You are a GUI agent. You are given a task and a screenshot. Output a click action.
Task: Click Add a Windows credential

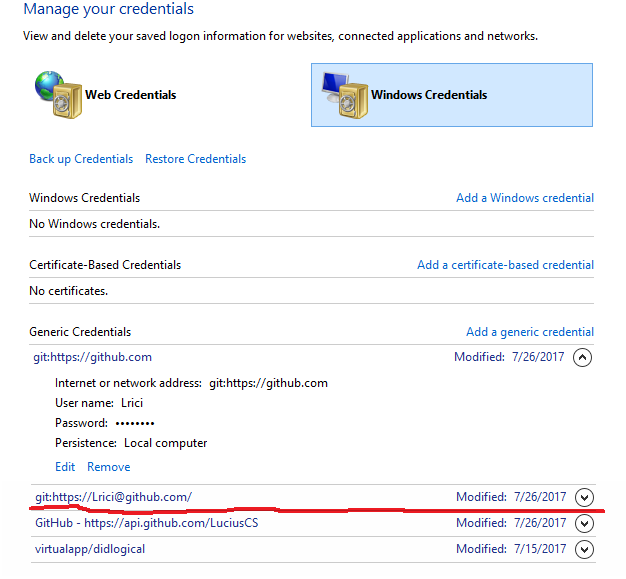tap(525, 198)
